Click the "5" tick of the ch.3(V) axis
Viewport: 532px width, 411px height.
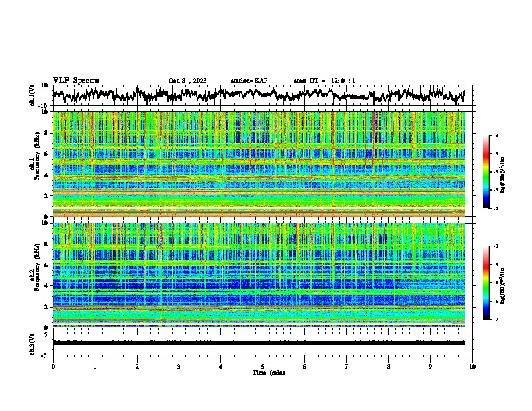46,334
